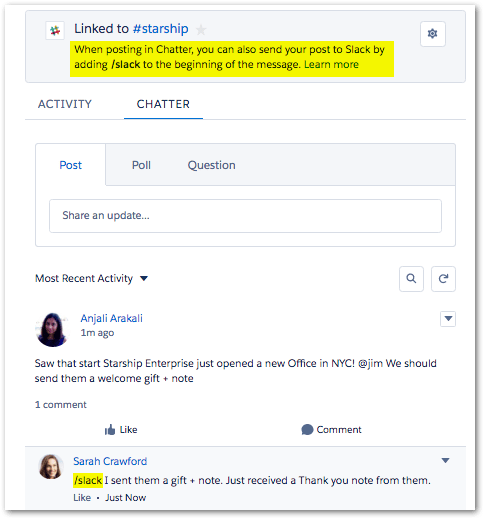Viewport: 484px width, 519px height.
Task: Click thumbs-up Like on Anjali's post
Action: 121,430
